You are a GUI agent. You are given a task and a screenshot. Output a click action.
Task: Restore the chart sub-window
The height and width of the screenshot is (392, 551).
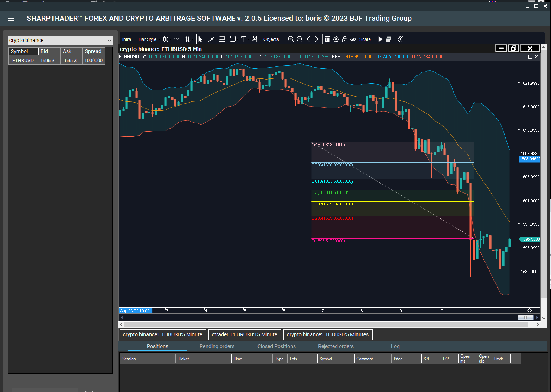tap(513, 48)
